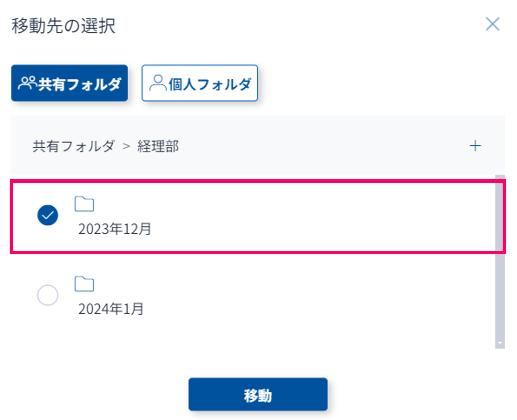Click the 移動先の選択 dialog title

63,26
